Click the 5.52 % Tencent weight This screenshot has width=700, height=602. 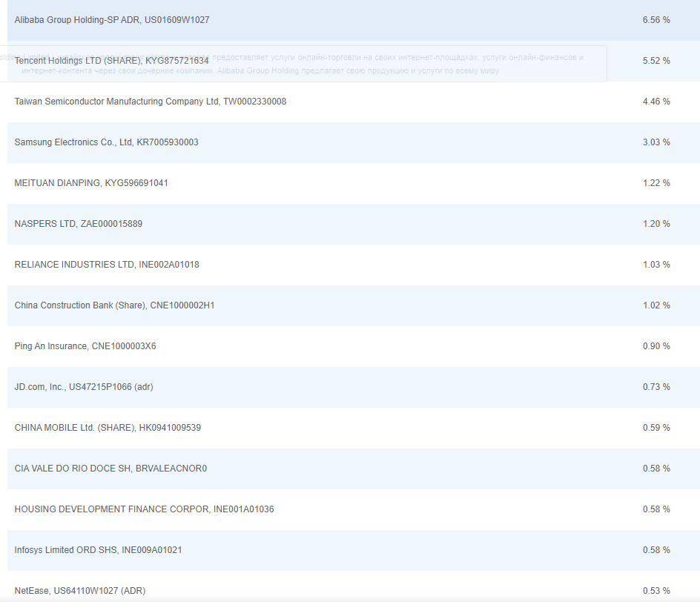click(x=656, y=61)
